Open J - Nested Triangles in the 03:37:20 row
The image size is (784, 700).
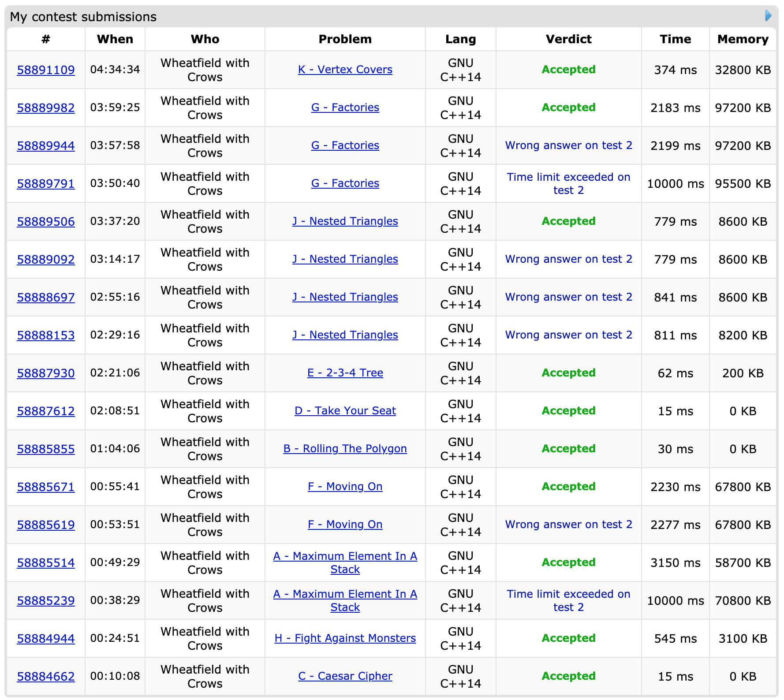point(345,221)
